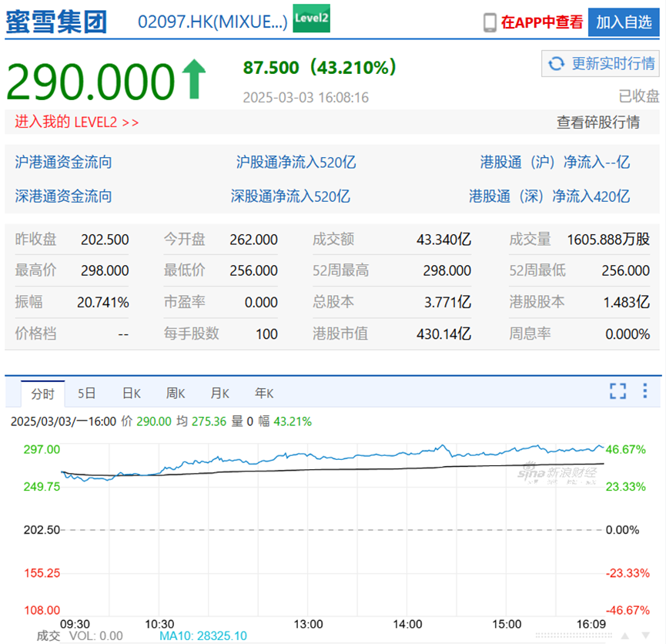
Task: Click the VOL: 0.00 volume label
Action: (x=96, y=636)
